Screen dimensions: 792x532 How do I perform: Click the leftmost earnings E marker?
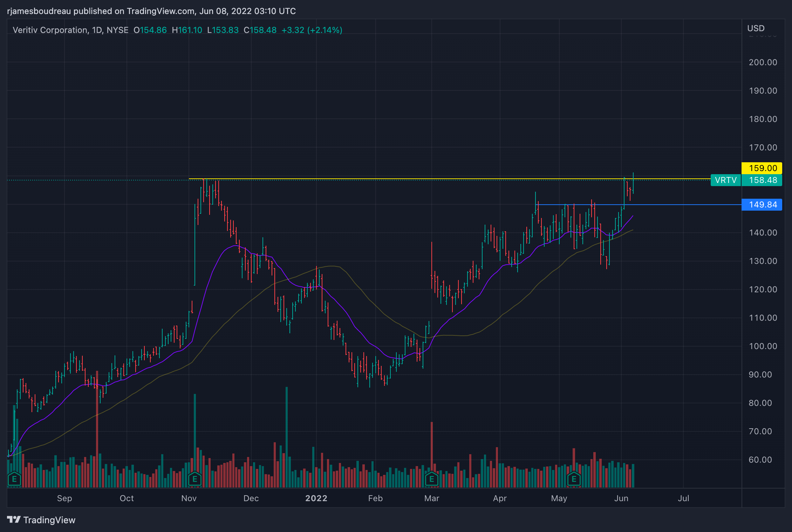[x=14, y=479]
